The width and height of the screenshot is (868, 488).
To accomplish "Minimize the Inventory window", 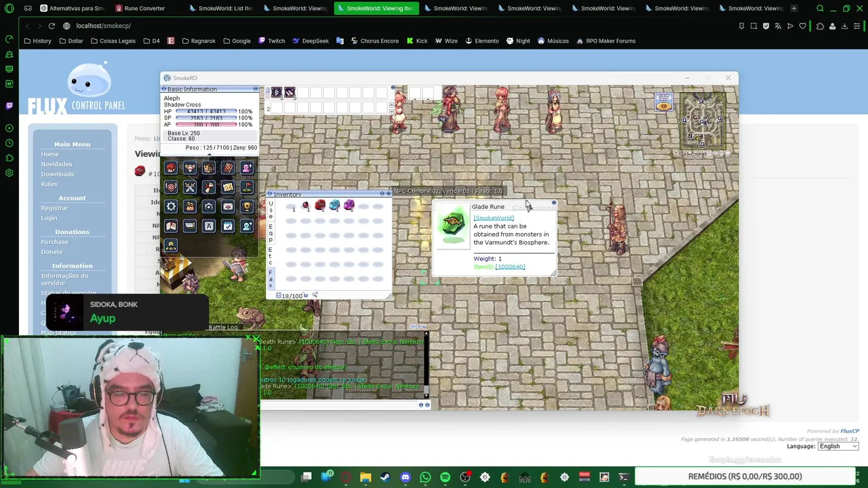I will (382, 194).
